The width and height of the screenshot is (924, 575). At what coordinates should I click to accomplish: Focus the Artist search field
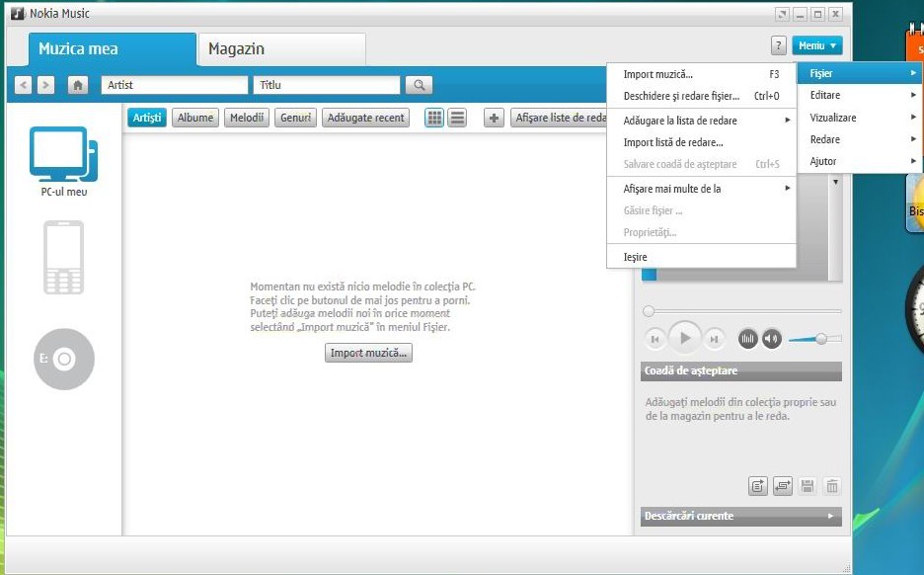(x=175, y=85)
